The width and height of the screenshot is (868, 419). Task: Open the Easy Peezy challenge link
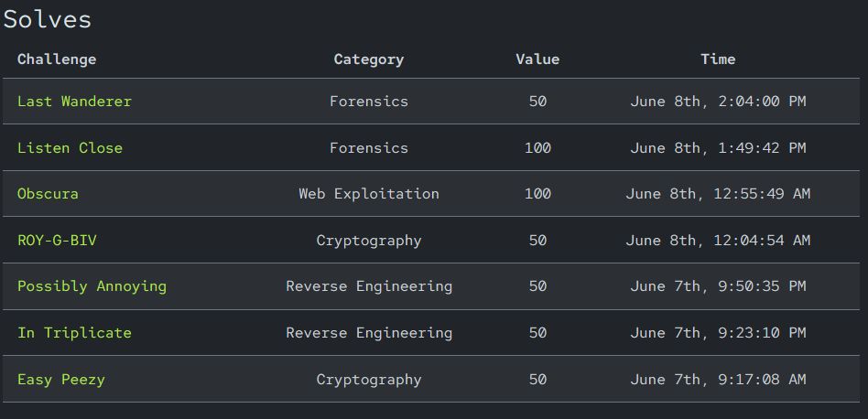pyautogui.click(x=60, y=380)
